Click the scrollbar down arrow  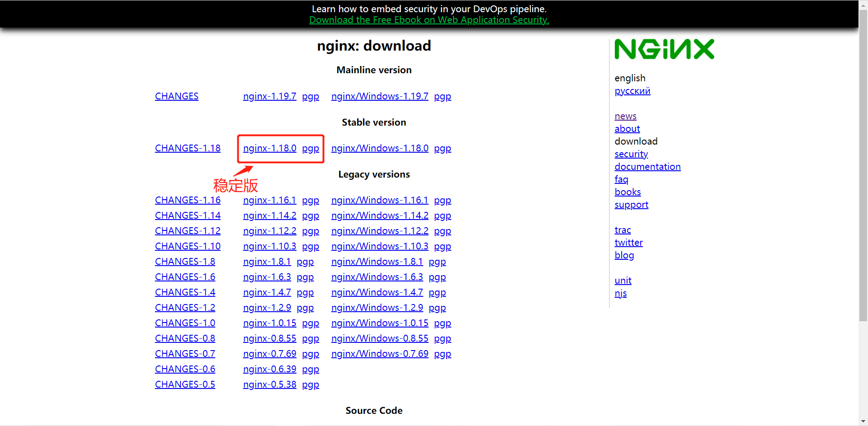pos(863,421)
